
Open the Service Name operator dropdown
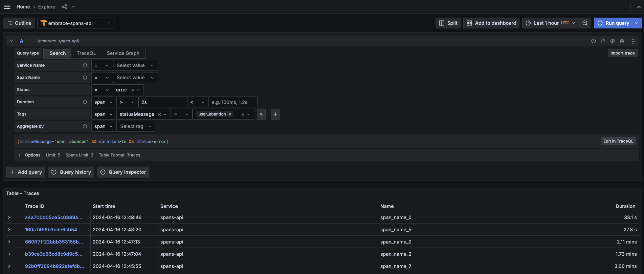[102, 65]
